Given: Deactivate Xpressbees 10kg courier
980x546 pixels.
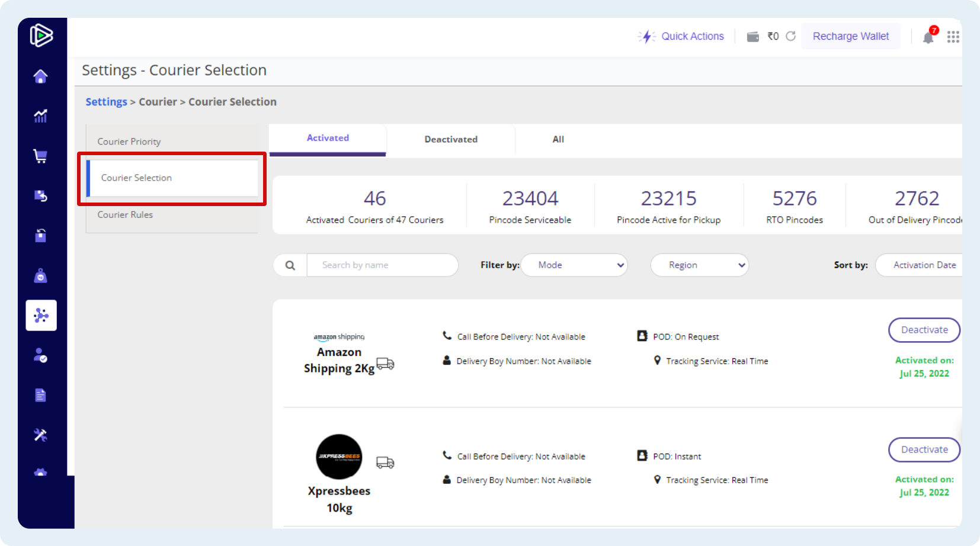Looking at the screenshot, I should 924,449.
